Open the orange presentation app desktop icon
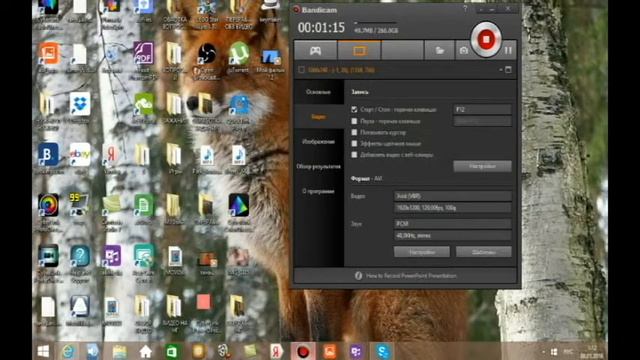Image resolution: width=640 pixels, height=360 pixels. [49, 57]
